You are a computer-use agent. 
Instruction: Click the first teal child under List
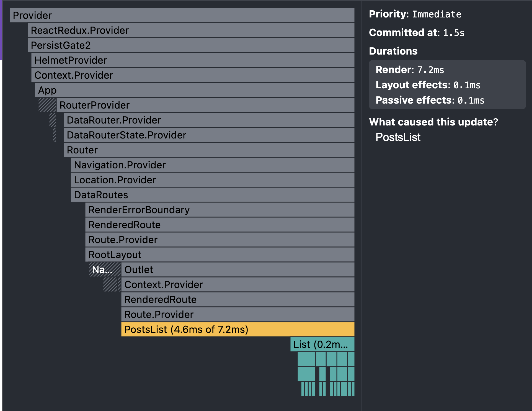tap(306, 359)
